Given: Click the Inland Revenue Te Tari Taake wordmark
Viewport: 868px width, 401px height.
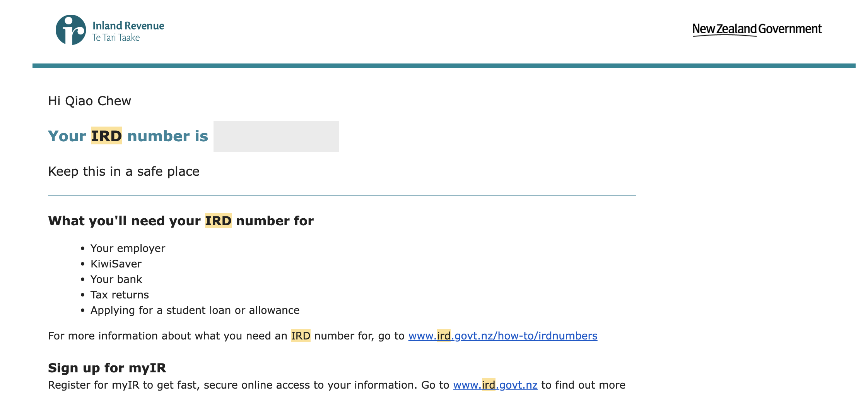Looking at the screenshot, I should pyautogui.click(x=128, y=31).
